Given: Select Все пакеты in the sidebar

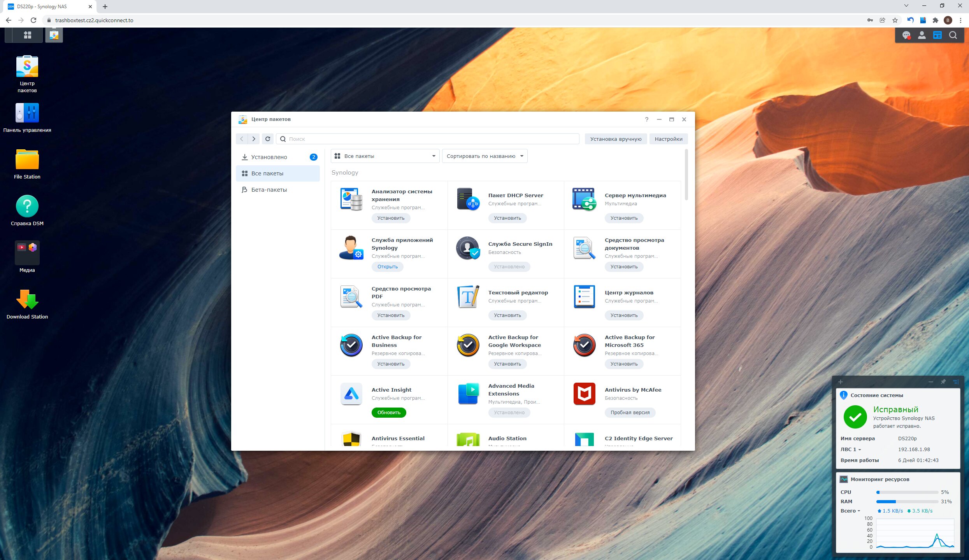Looking at the screenshot, I should tap(278, 173).
